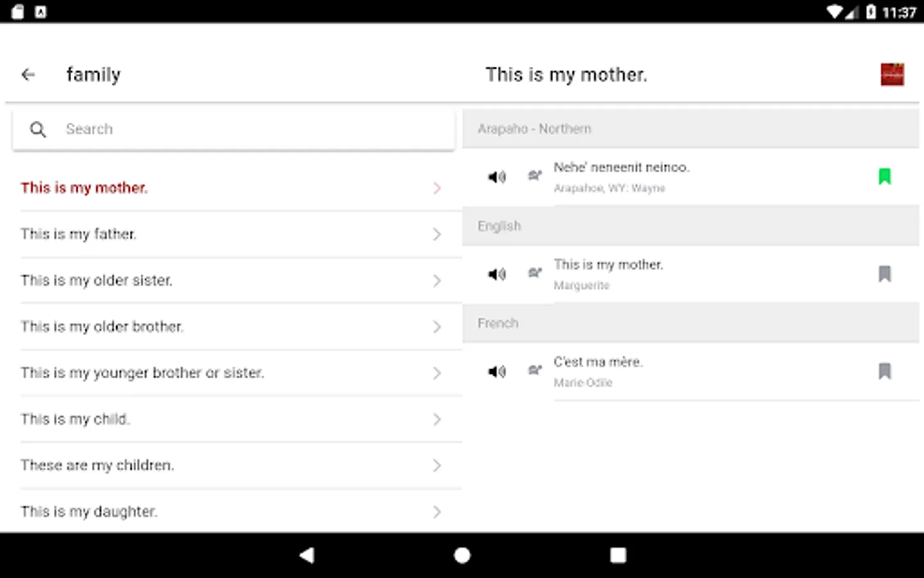
Task: Play Arapaho audio for Nehe' neneenit neinoo
Action: click(497, 177)
